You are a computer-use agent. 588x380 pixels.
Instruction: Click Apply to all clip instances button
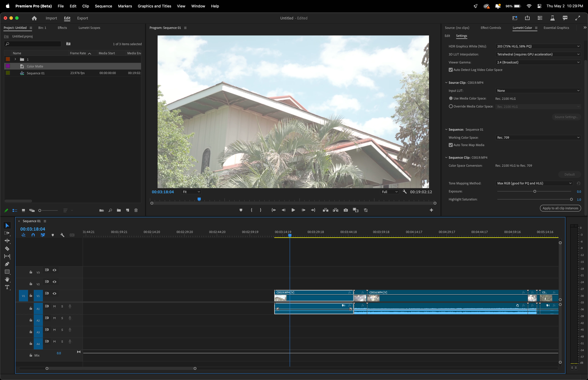[560, 208]
